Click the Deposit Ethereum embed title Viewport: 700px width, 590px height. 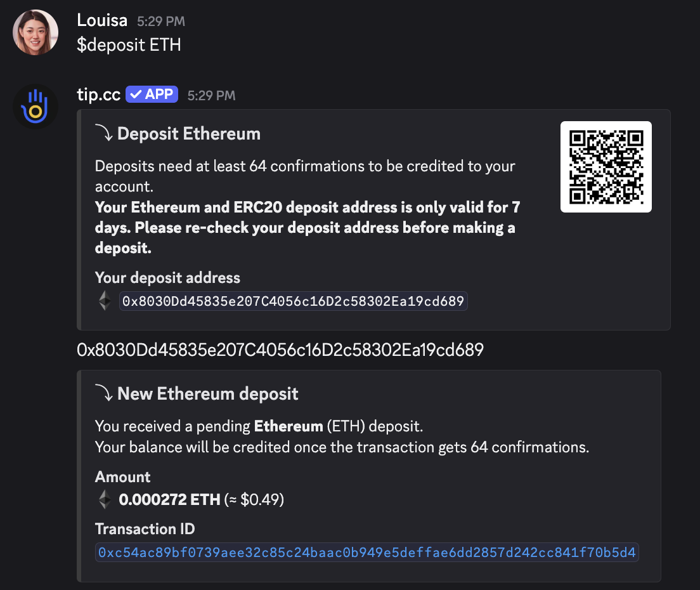pyautogui.click(x=189, y=133)
